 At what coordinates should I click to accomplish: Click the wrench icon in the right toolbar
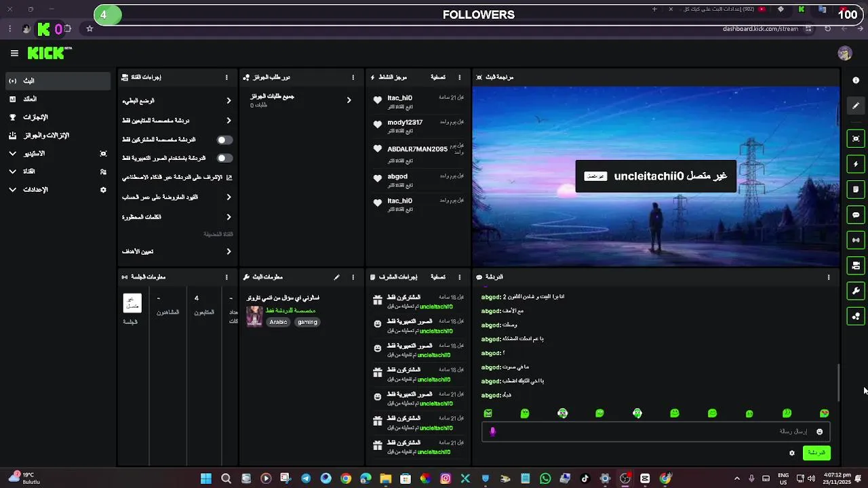[x=856, y=291]
